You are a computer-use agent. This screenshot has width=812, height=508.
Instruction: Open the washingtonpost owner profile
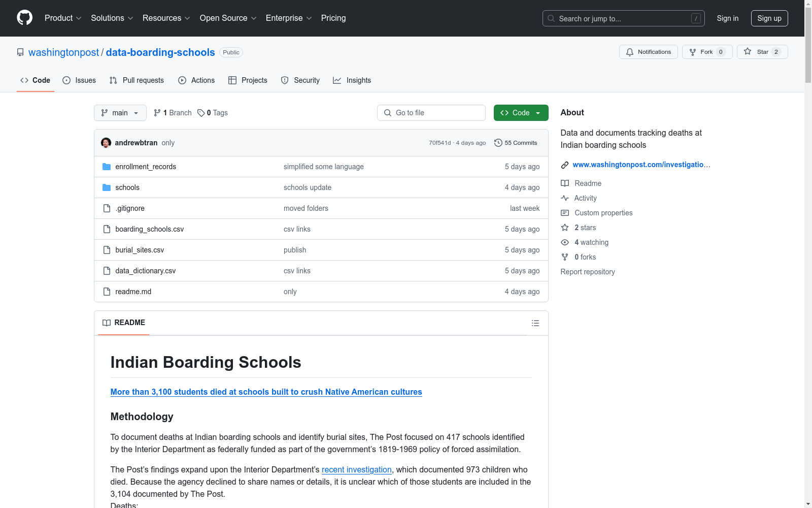click(x=63, y=52)
